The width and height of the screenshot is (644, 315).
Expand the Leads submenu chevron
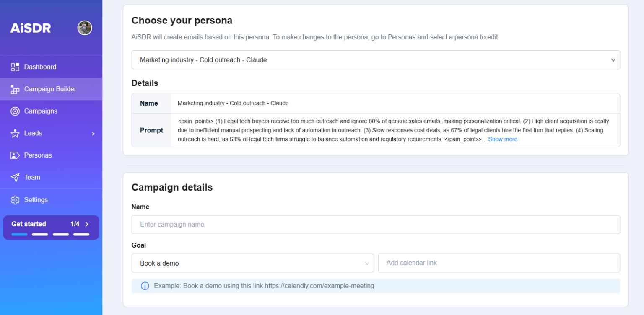click(x=93, y=134)
